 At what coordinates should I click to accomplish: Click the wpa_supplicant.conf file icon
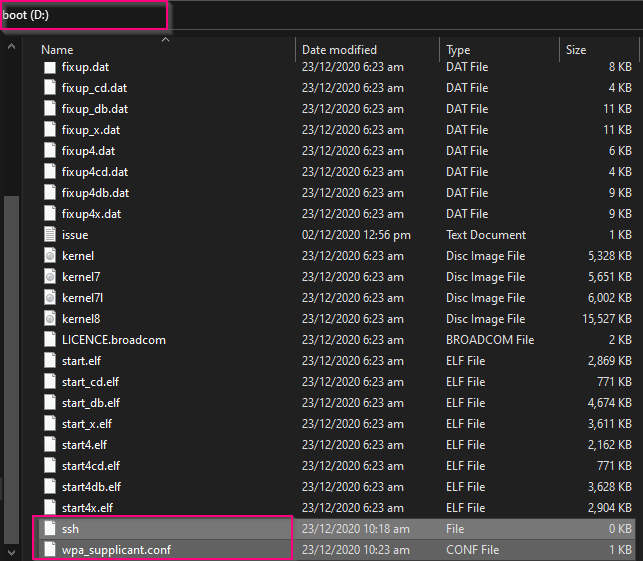50,549
